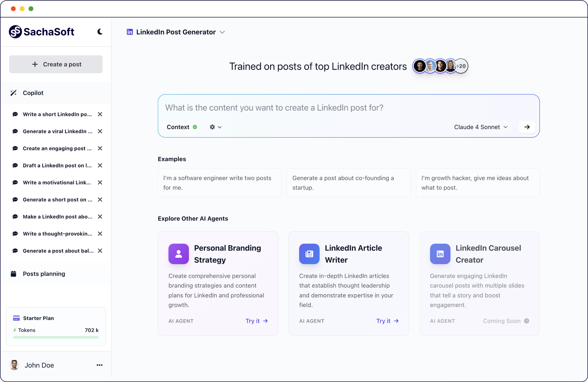Toggle the Context green check indicator
588x382 pixels.
[x=195, y=127]
